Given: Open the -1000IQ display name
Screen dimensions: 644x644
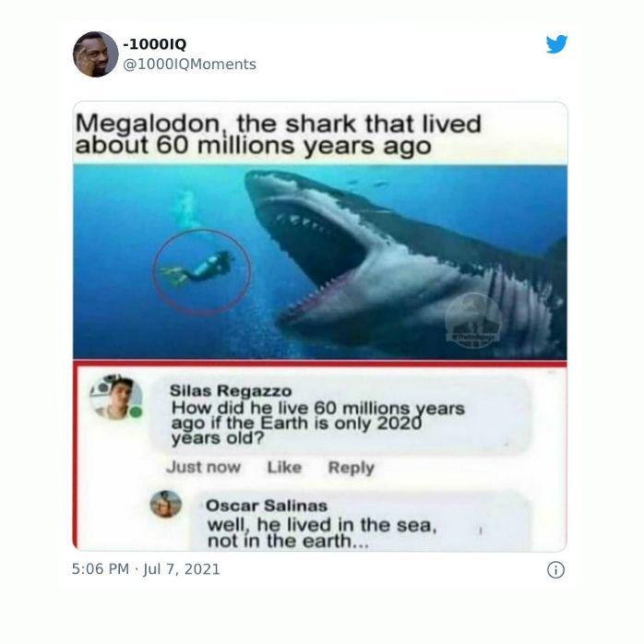Looking at the screenshot, I should tap(155, 44).
